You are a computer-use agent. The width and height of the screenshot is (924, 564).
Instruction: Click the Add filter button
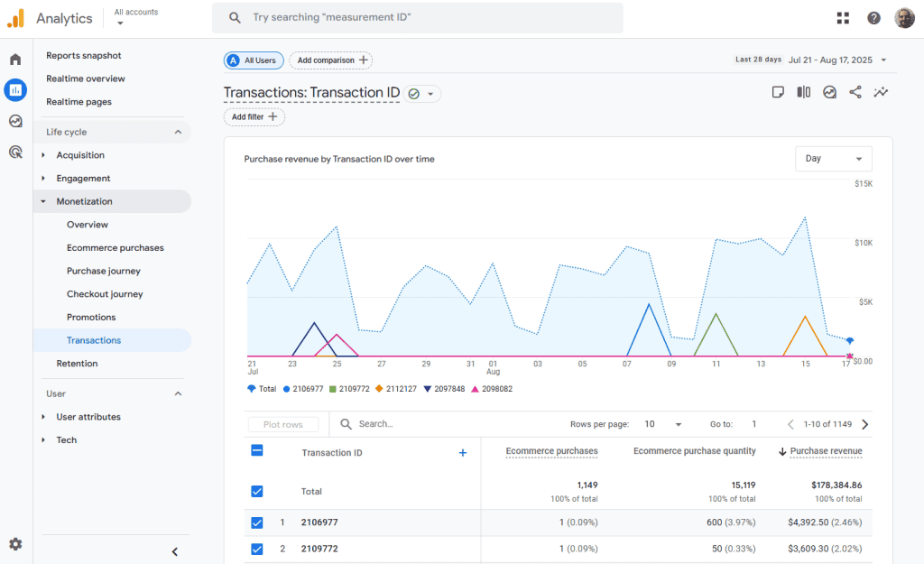pos(254,117)
